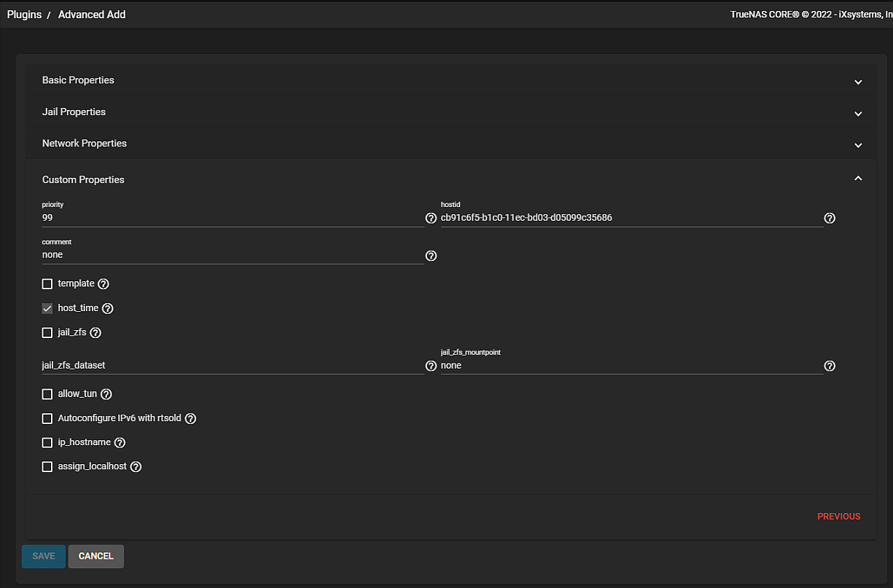Viewport: 893px width, 588px height.
Task: Click help icon next to jail_zfs
Action: click(x=95, y=333)
